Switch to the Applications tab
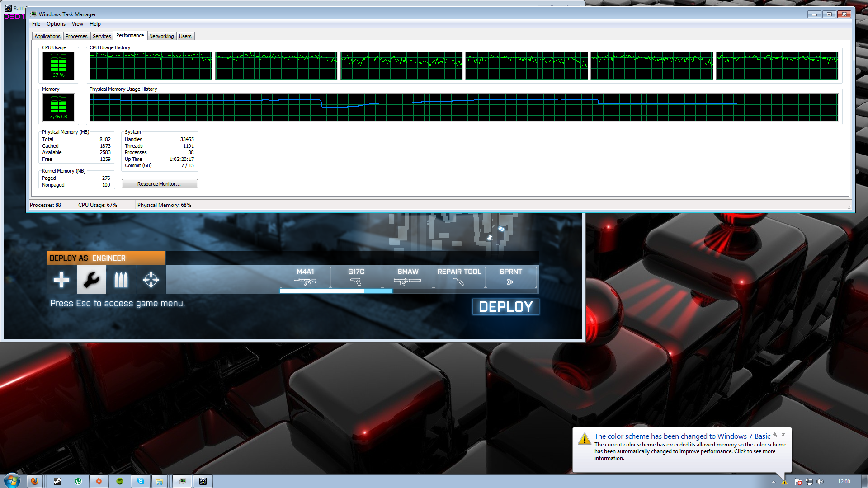The height and width of the screenshot is (488, 868). click(x=47, y=36)
